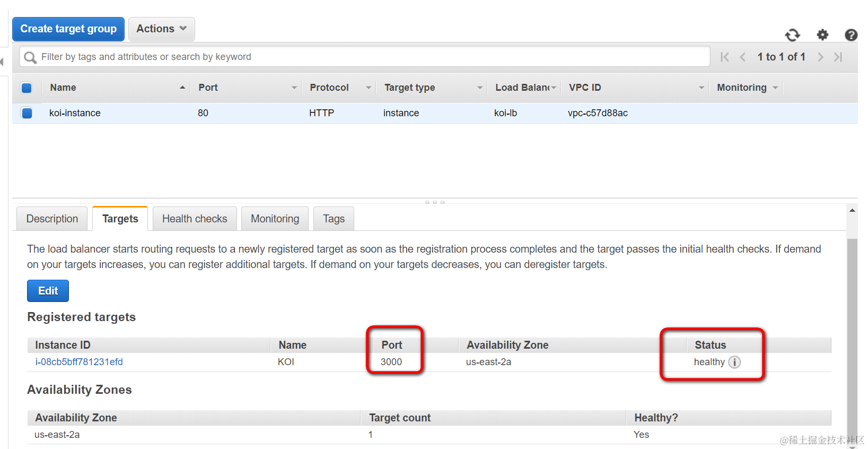Click the Edit button for targets

coord(48,291)
